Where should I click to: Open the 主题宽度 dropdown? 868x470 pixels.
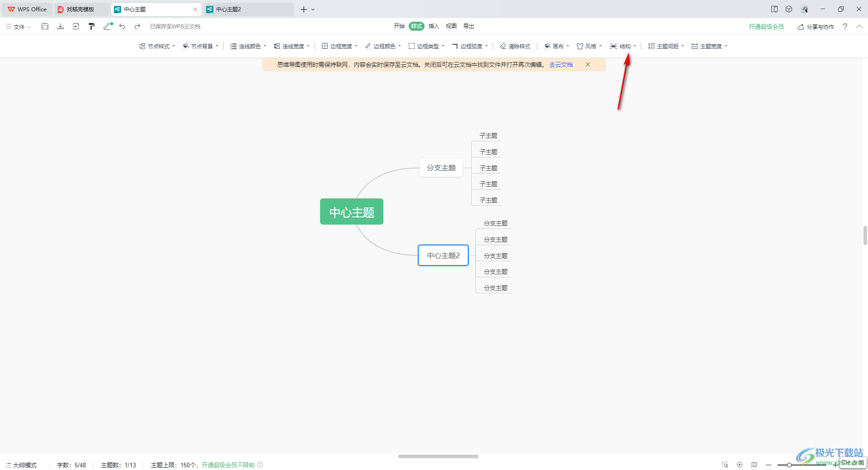709,46
